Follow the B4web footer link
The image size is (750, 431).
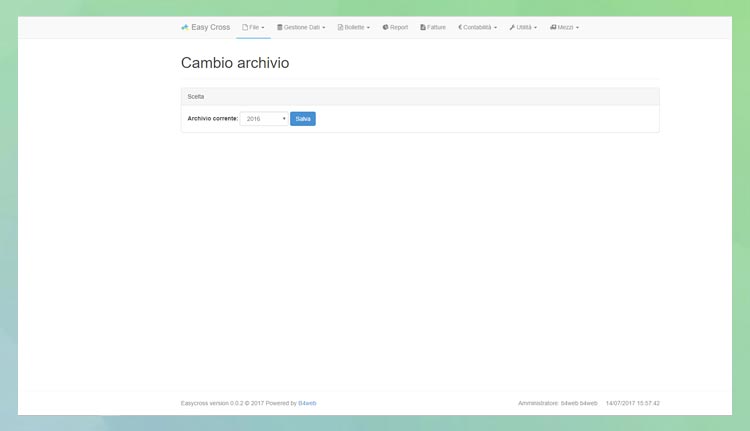(307, 403)
